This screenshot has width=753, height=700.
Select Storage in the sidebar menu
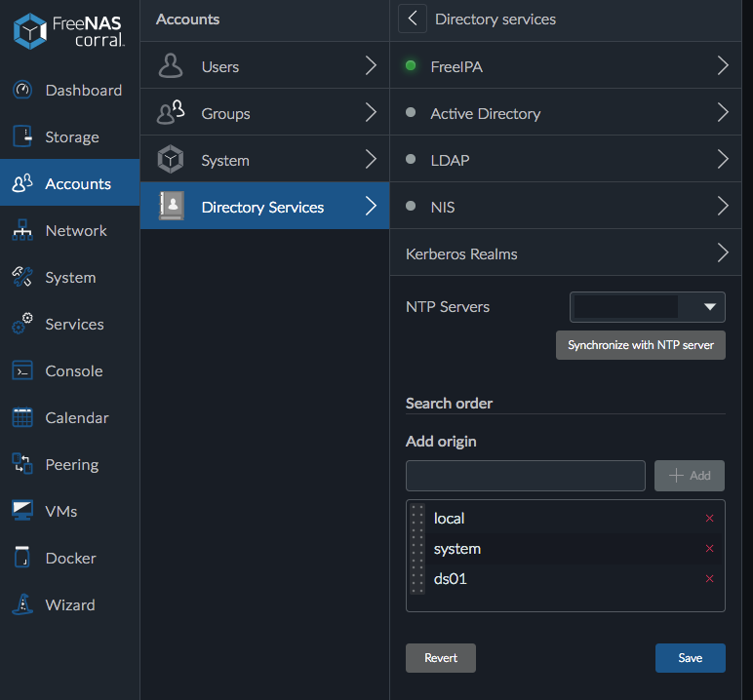pyautogui.click(x=69, y=136)
